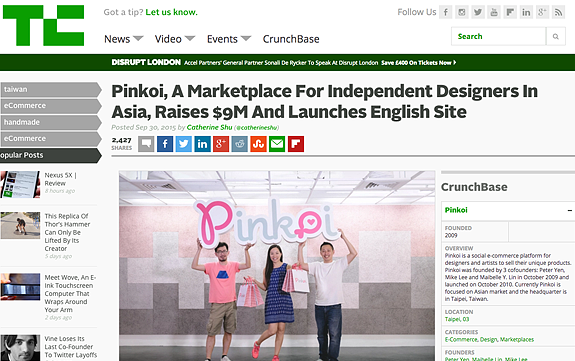Expand the Events dropdown arrow
This screenshot has height=361, width=575.
[x=246, y=38]
